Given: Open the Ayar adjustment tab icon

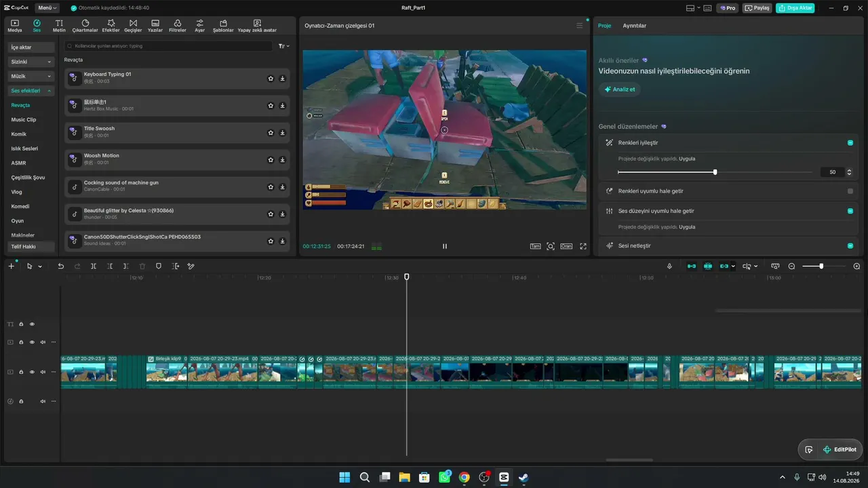Looking at the screenshot, I should (x=199, y=26).
